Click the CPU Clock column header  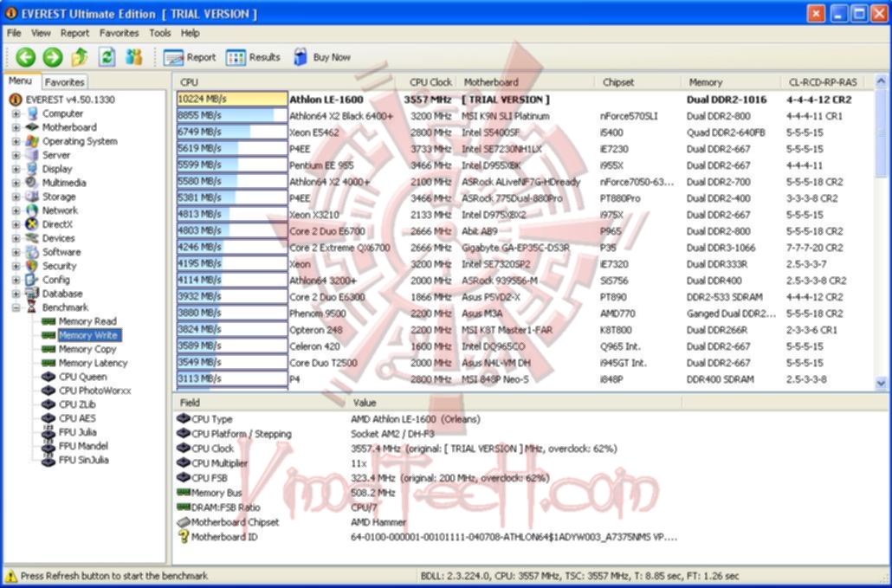coord(427,82)
